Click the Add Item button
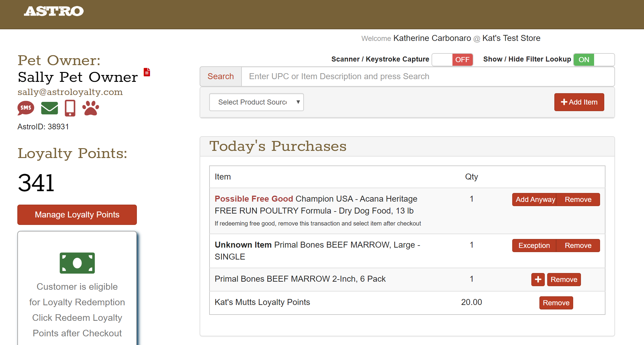 [x=579, y=102]
